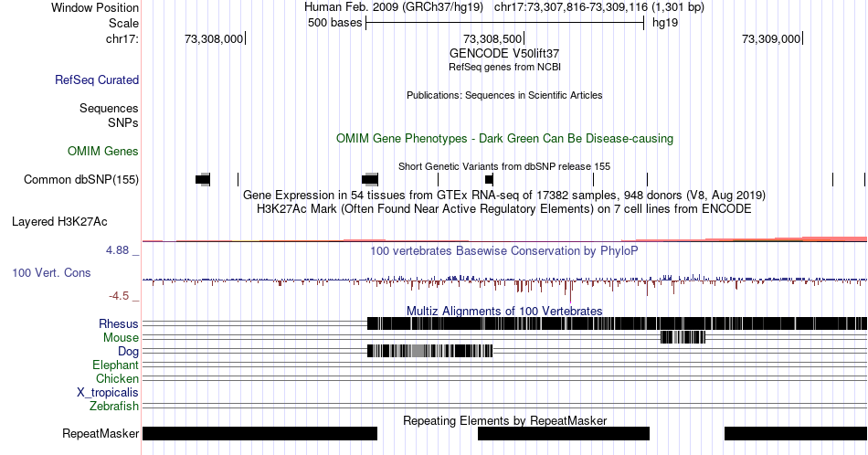The height and width of the screenshot is (455, 868).
Task: Click the Layered H3K27Ac track label
Action: tap(59, 221)
